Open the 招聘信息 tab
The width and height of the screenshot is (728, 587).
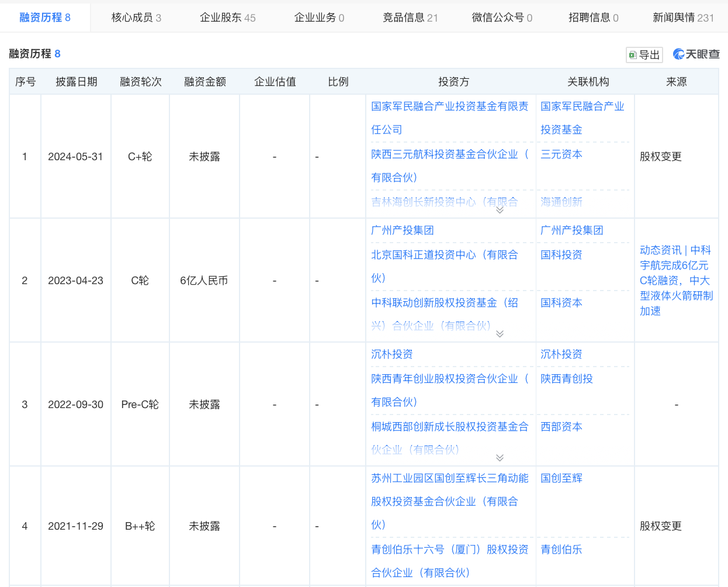coord(593,18)
